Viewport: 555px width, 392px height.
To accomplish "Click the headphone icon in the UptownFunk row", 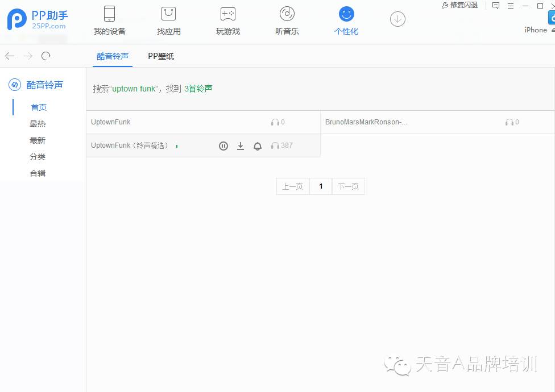I will [x=275, y=122].
